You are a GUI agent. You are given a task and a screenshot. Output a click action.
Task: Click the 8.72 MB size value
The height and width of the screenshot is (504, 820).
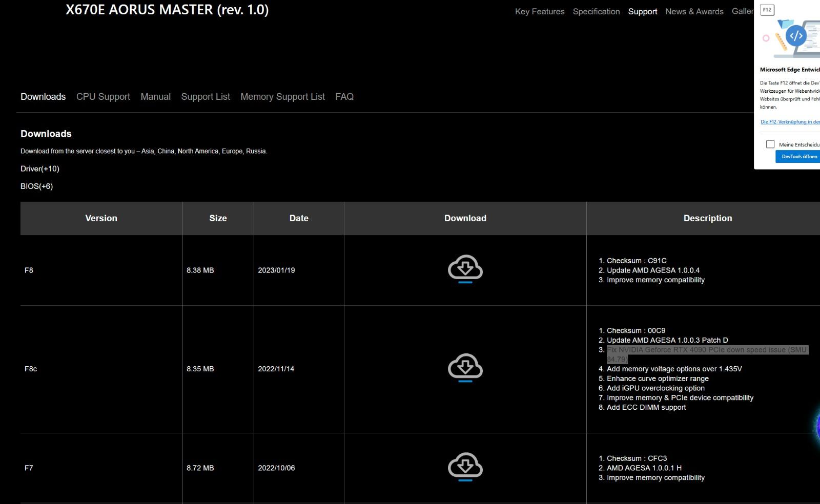click(x=200, y=468)
